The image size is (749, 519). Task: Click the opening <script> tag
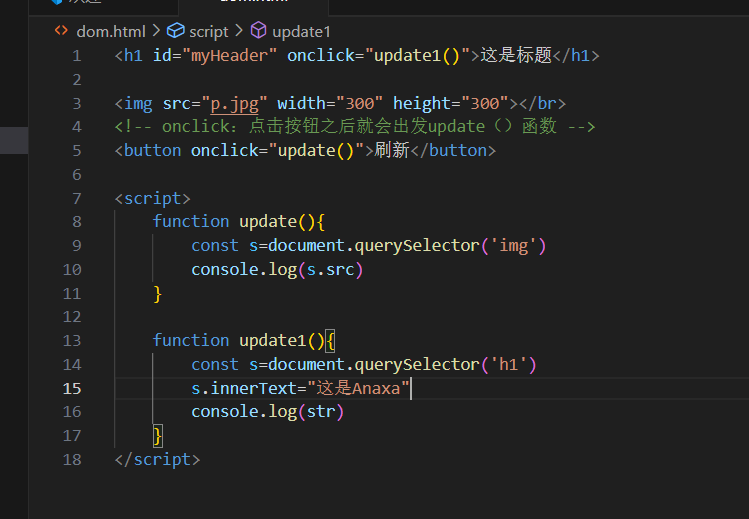(x=153, y=198)
